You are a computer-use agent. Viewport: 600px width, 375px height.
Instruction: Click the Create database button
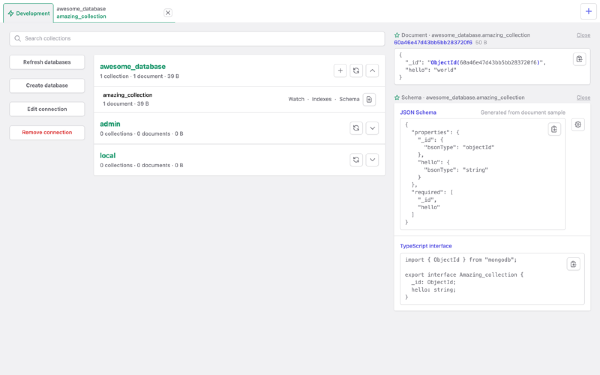[x=47, y=85]
